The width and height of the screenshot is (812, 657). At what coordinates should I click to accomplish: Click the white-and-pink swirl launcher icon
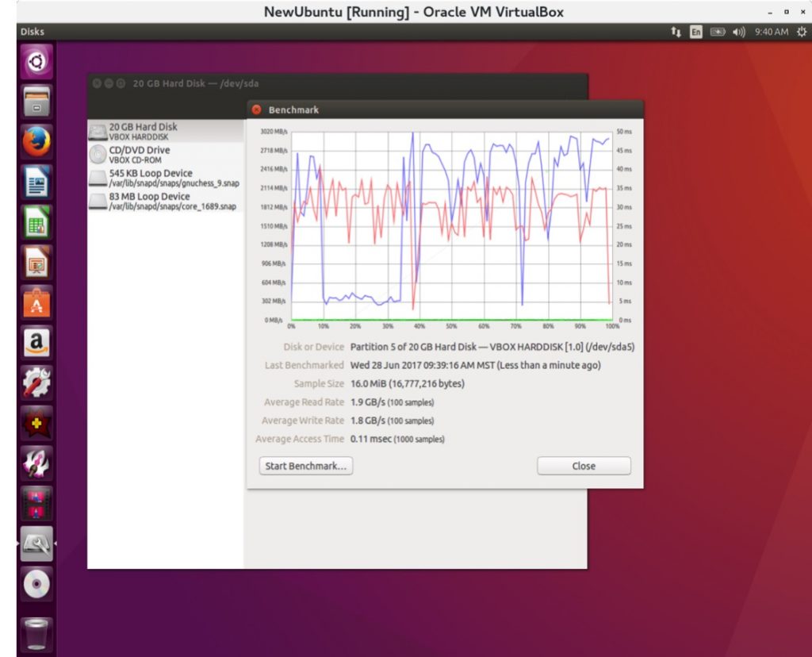tap(36, 463)
